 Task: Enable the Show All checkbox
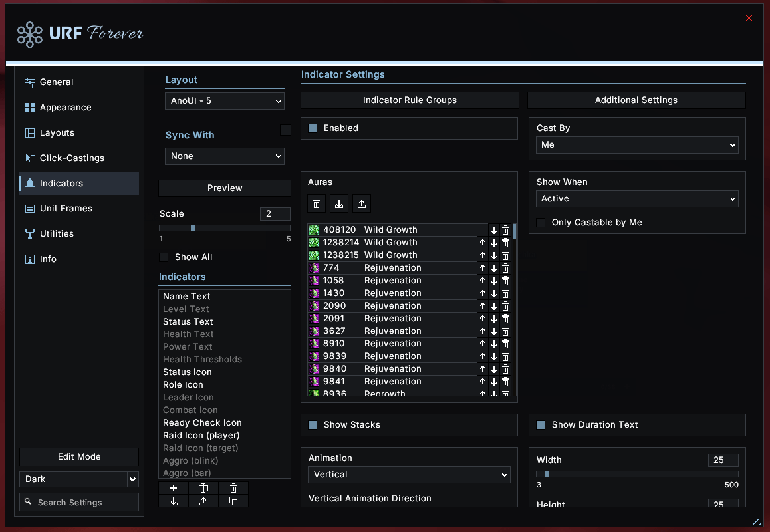pos(164,257)
